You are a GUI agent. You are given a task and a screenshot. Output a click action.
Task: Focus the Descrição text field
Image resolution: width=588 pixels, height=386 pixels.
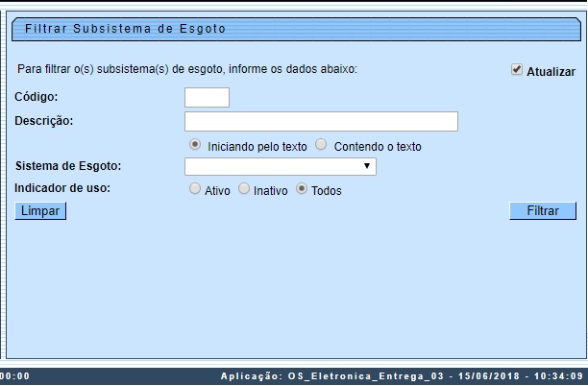pos(321,121)
